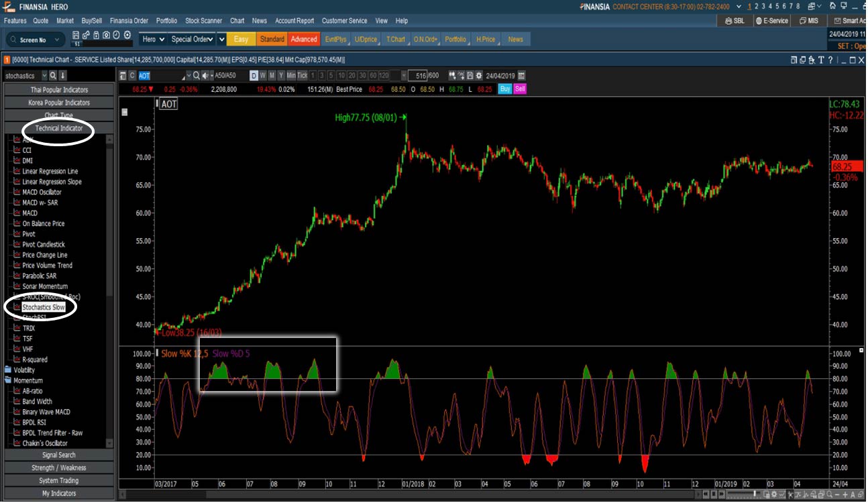This screenshot has width=868, height=503.
Task: Click the chart list icon left of C button
Action: (x=123, y=76)
